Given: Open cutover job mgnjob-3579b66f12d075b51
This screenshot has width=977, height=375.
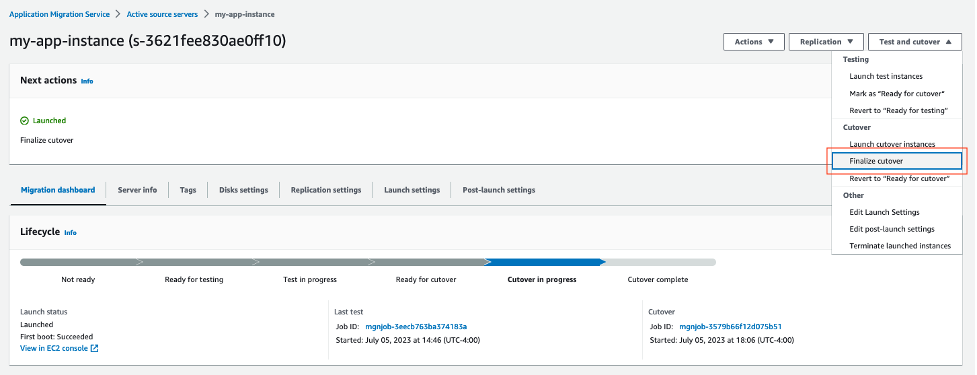Looking at the screenshot, I should [730, 326].
